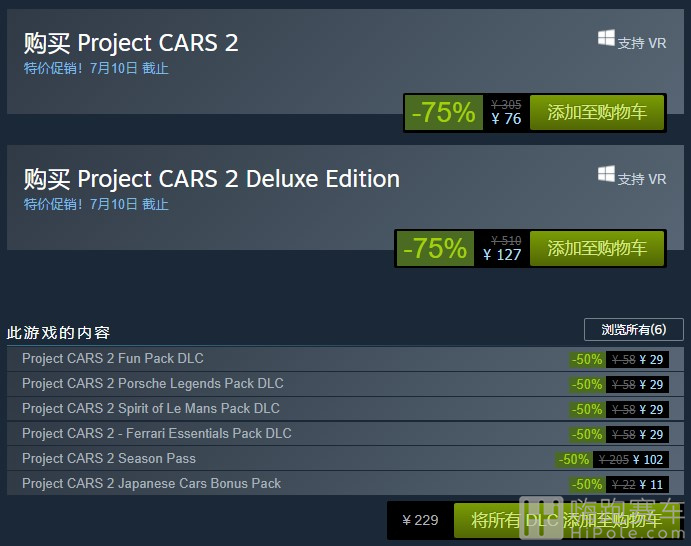Image resolution: width=691 pixels, height=546 pixels.
Task: Click Windows icon in Deluxe Edition box
Action: click(606, 174)
